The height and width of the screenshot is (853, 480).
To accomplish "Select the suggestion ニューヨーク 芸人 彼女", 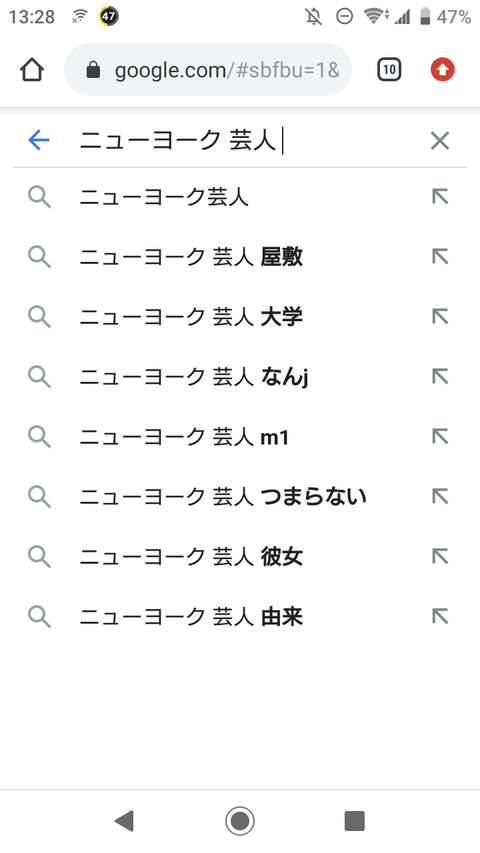I will point(240,556).
